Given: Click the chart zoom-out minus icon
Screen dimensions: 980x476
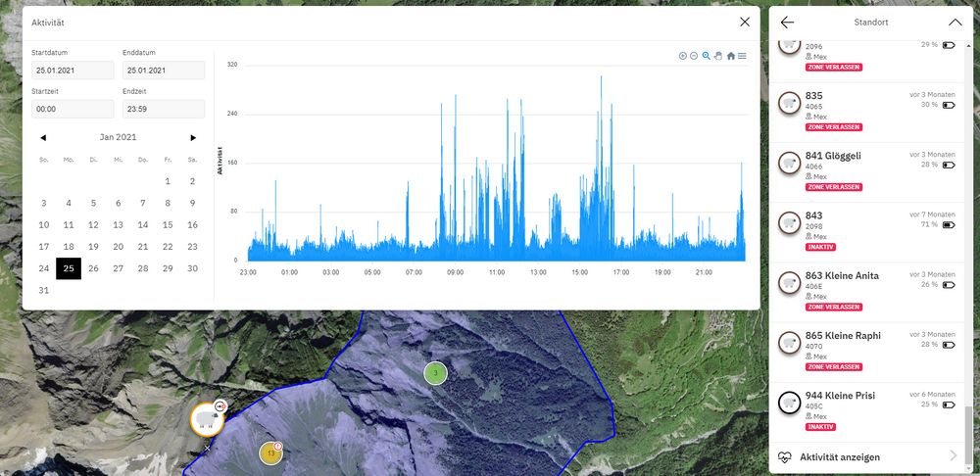Looking at the screenshot, I should [694, 56].
